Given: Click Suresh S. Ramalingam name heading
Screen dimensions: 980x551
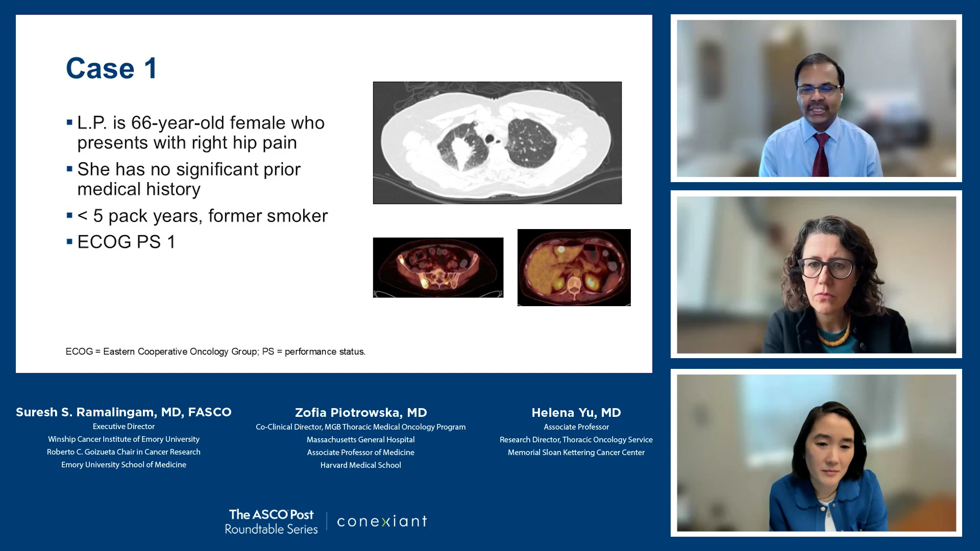Looking at the screenshot, I should point(124,412).
